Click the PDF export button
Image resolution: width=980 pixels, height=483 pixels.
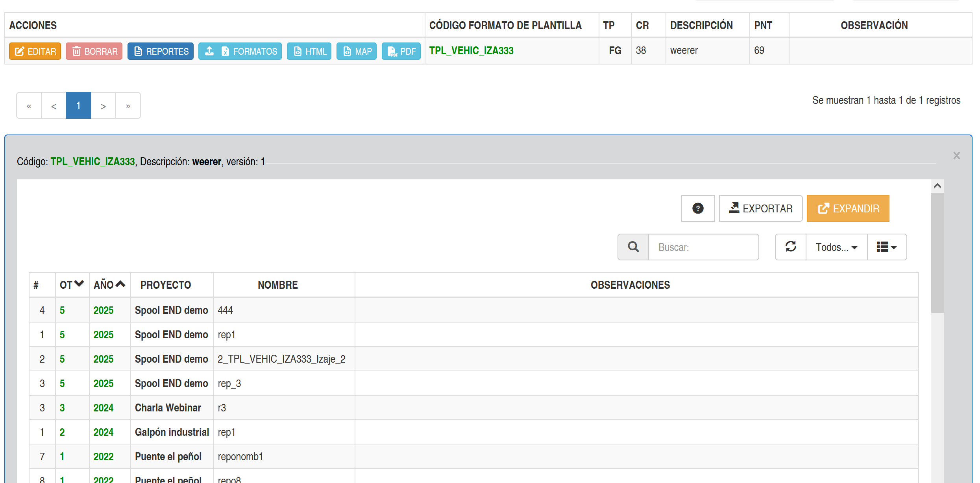pyautogui.click(x=401, y=51)
